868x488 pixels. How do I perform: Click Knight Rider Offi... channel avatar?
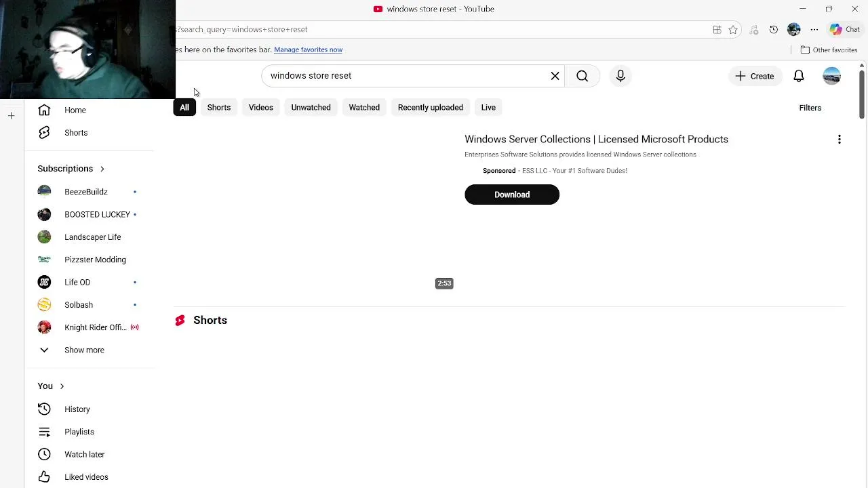coord(44,327)
